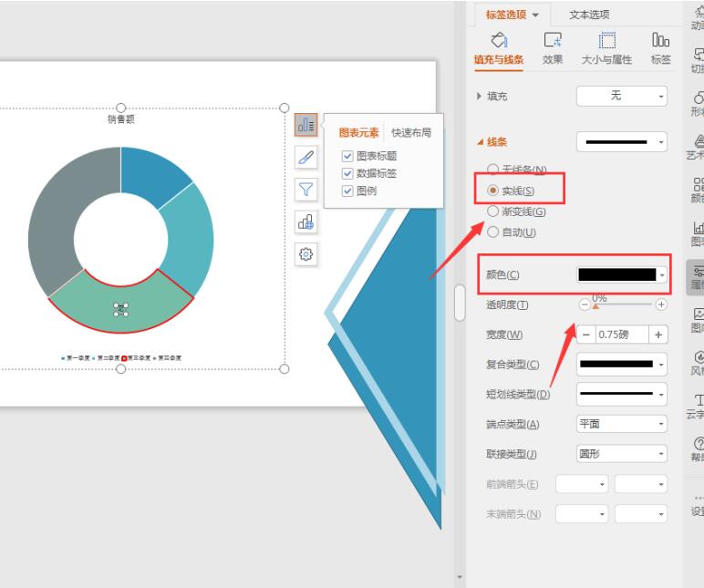Viewport: 704px width, 588px height.
Task: Uncheck the 图例 legend checkbox
Action: (347, 191)
